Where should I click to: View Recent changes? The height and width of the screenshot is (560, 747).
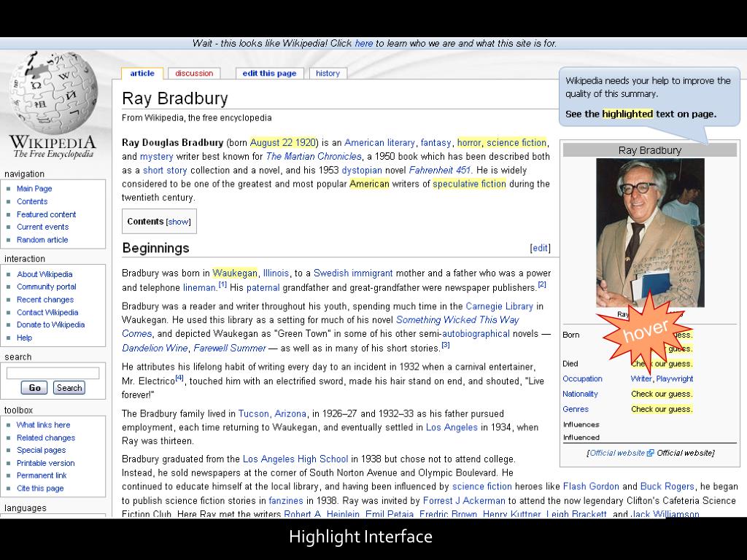tap(45, 300)
